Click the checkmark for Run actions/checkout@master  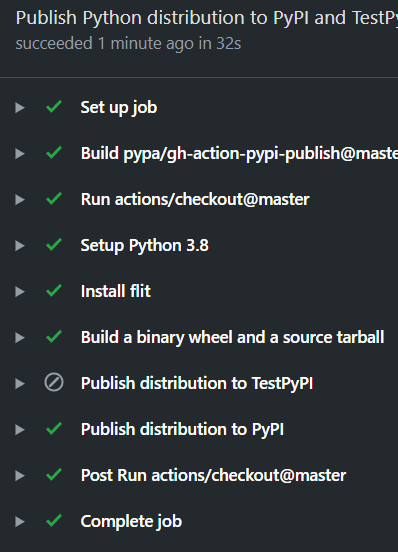54,199
